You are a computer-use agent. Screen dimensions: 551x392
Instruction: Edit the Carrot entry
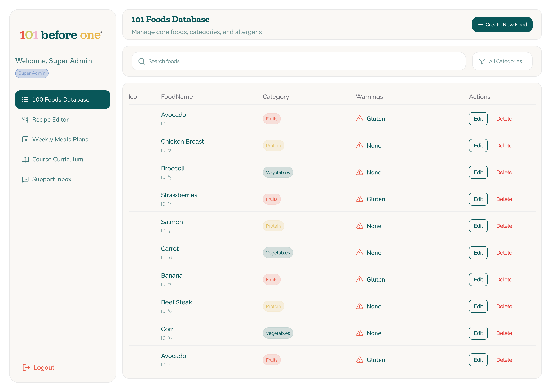[x=478, y=253]
